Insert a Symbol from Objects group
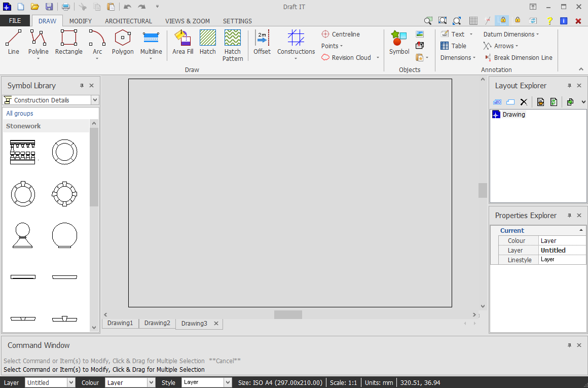The height and width of the screenshot is (388, 588). pos(399,43)
